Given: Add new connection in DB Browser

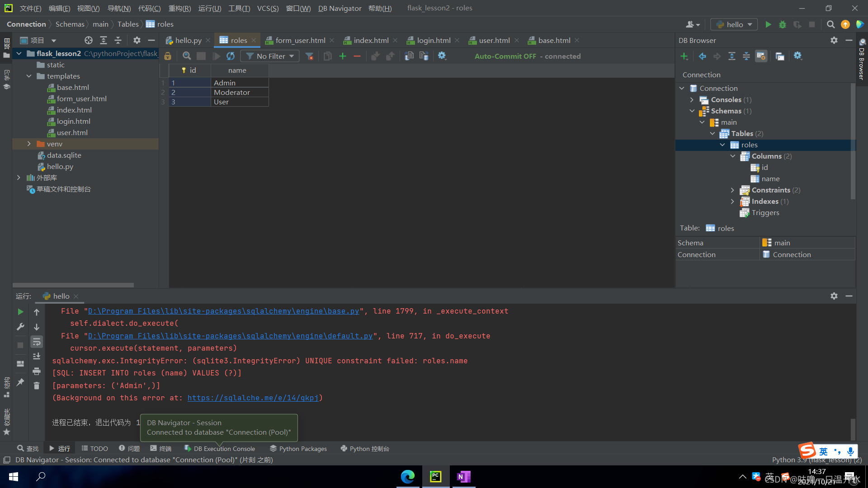Looking at the screenshot, I should tap(684, 56).
